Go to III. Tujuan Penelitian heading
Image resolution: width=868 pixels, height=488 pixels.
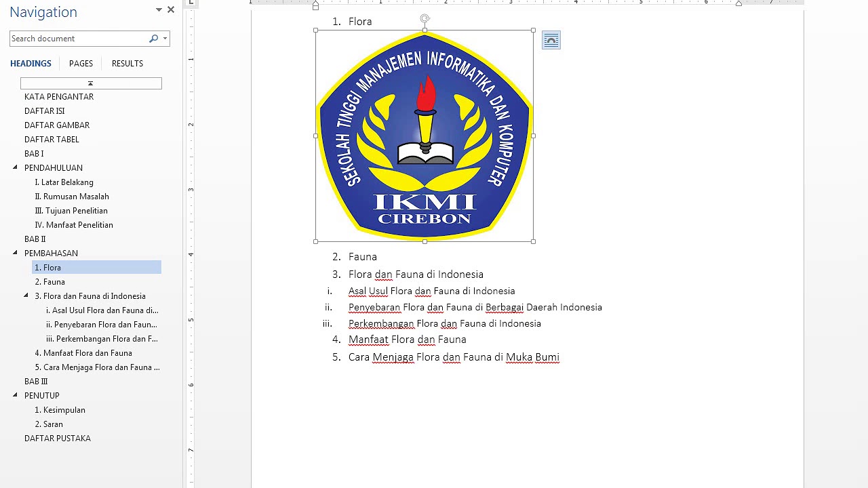tap(71, 211)
